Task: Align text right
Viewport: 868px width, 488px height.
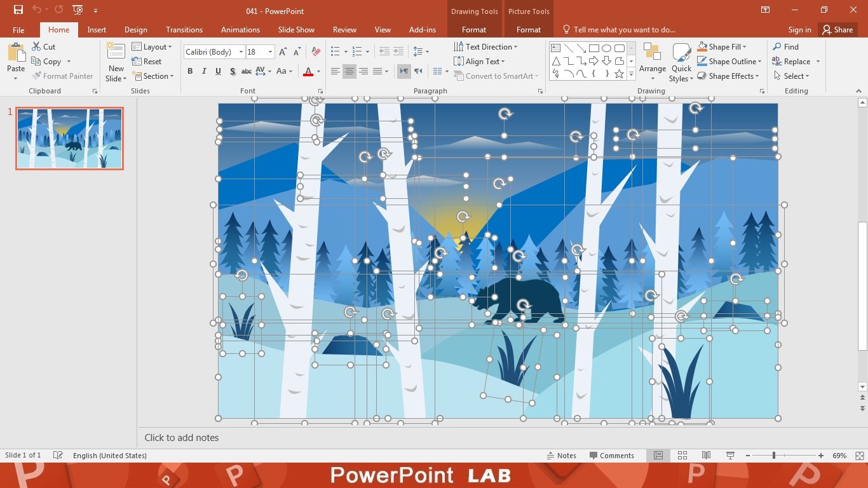Action: [363, 71]
